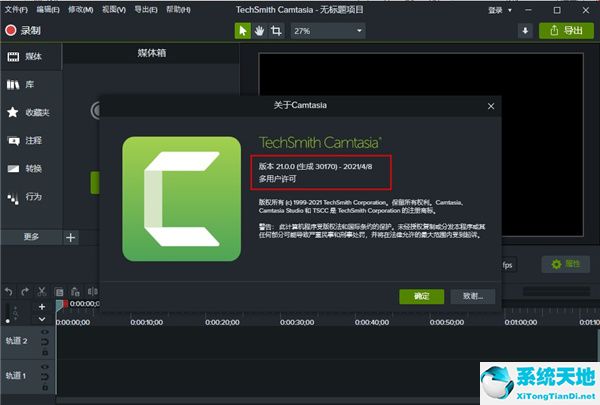This screenshot has width=600, height=405.
Task: Click the download arrow icon
Action: click(x=525, y=31)
